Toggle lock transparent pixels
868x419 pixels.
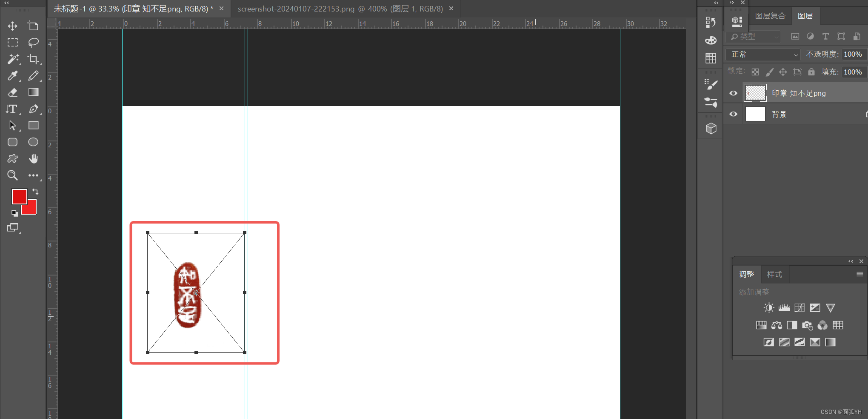755,72
